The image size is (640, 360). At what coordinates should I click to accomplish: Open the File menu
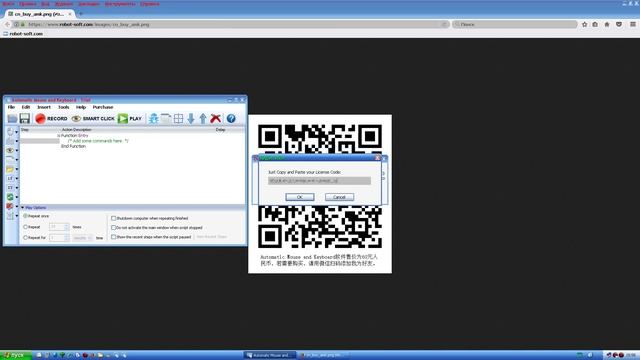tap(11, 107)
